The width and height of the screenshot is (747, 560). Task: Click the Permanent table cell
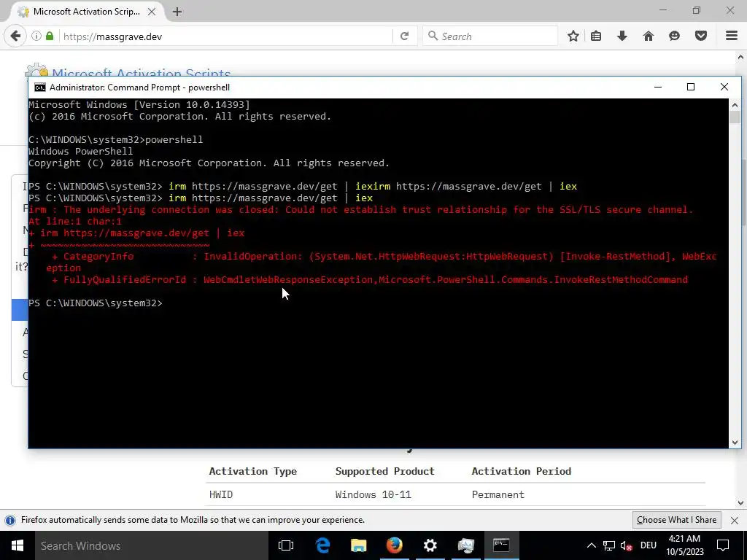click(x=498, y=495)
